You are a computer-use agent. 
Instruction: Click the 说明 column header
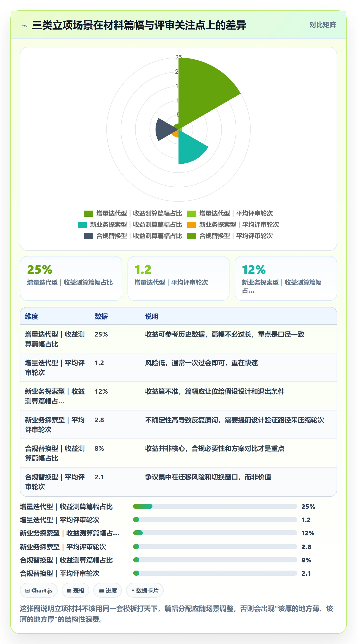pos(152,316)
